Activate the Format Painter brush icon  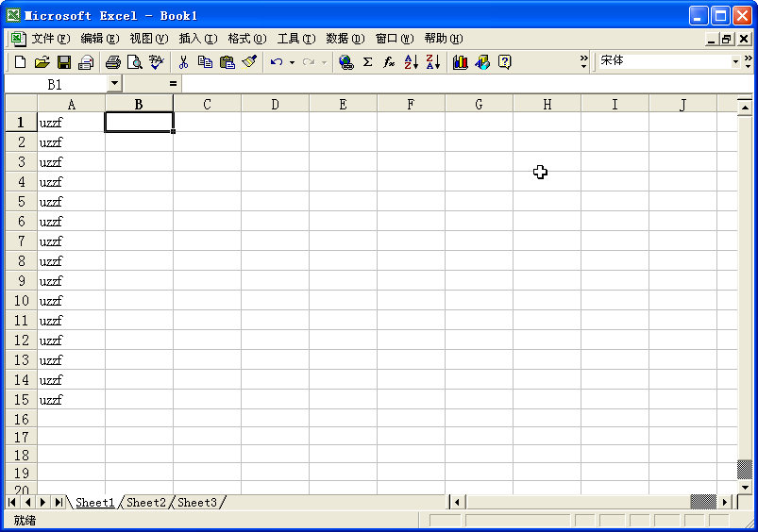(249, 62)
